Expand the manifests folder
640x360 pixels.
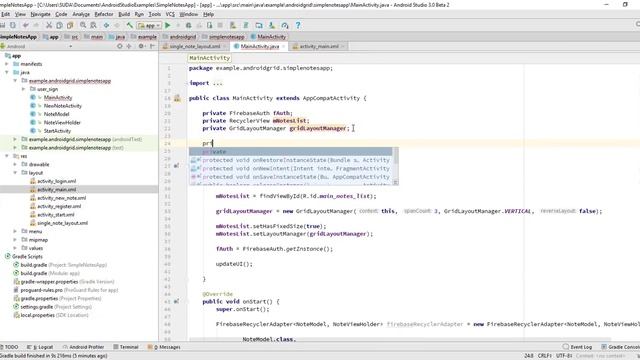(7, 64)
